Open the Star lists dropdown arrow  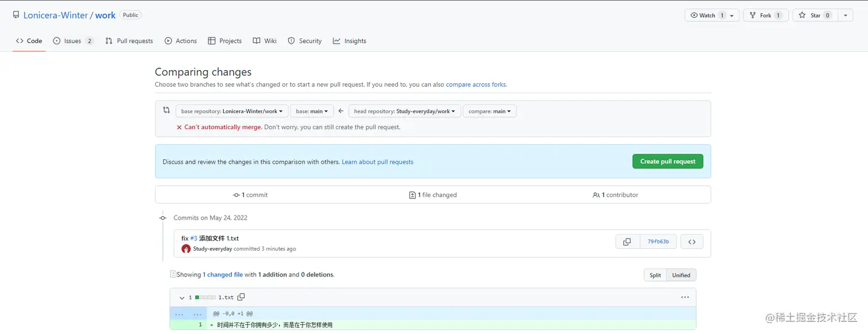(x=846, y=16)
